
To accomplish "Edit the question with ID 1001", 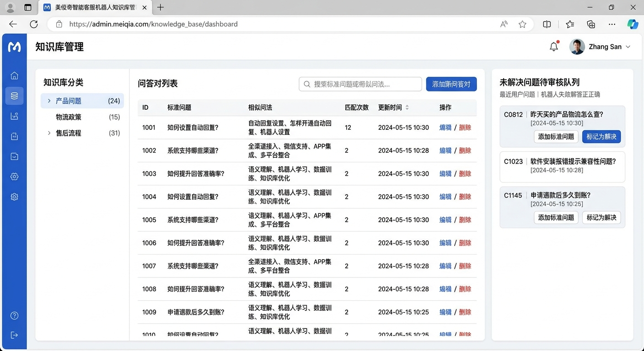I will pos(445,128).
